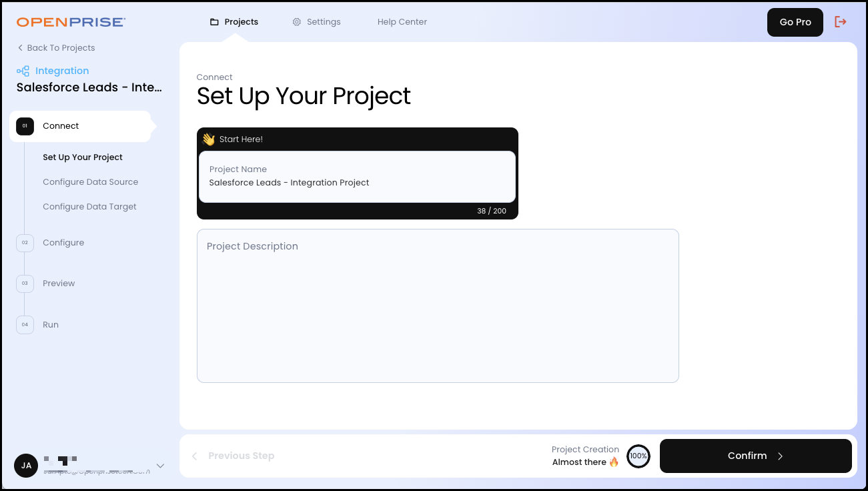Viewport: 868px width, 491px height.
Task: Click Back To Projects link
Action: (x=56, y=48)
